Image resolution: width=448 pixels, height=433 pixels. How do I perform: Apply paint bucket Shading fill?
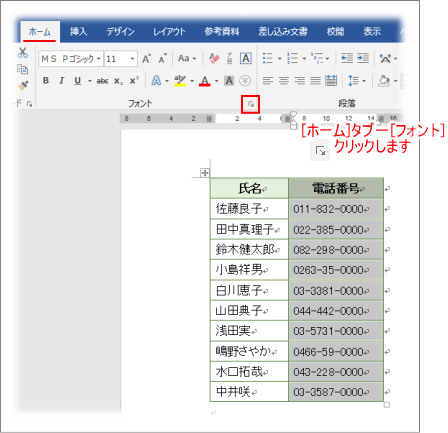(x=384, y=81)
